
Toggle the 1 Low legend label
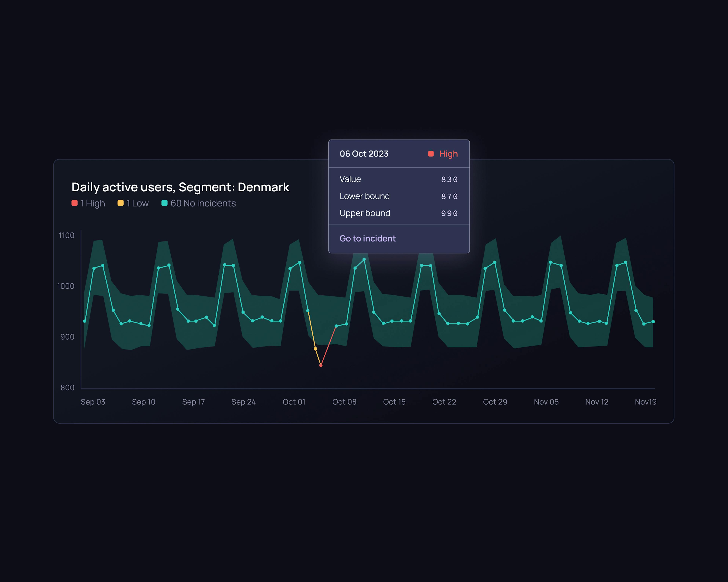tap(138, 203)
